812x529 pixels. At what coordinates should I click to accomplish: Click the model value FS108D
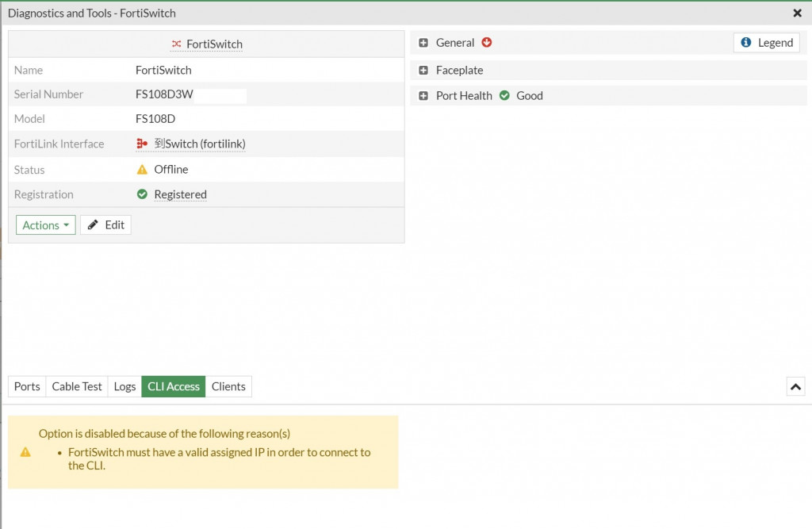coord(155,119)
